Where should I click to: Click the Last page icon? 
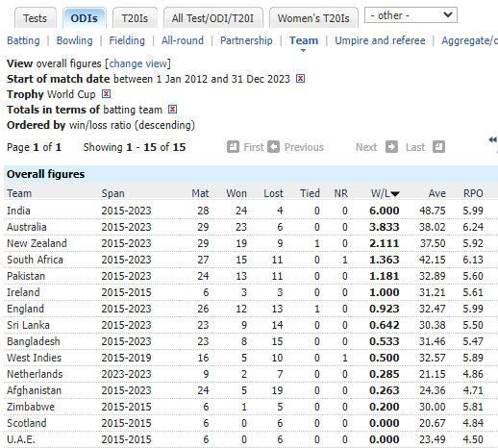438,147
